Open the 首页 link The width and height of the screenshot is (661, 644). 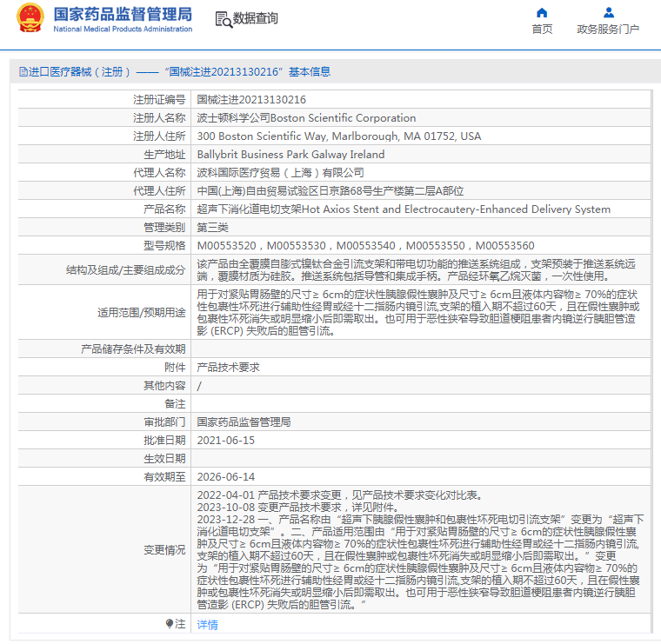click(542, 29)
